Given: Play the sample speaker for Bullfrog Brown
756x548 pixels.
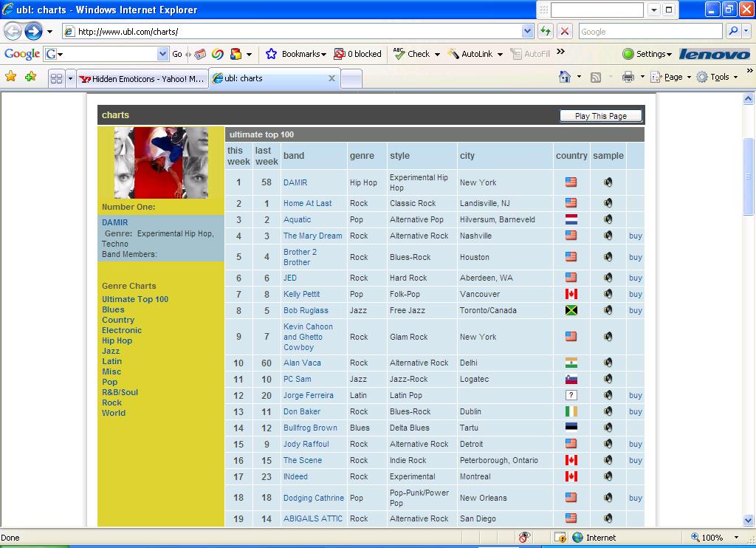Looking at the screenshot, I should tap(608, 428).
